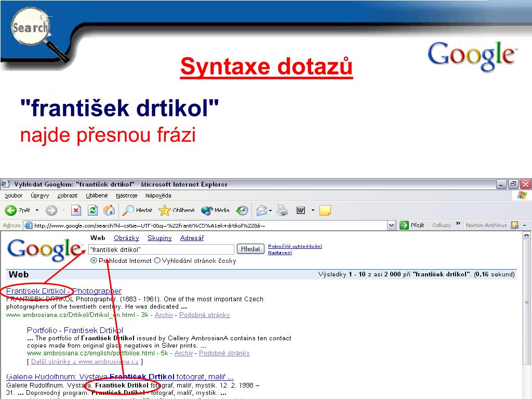Image resolution: width=532 pixels, height=399 pixels.
Task: Open the Úpravy menu
Action: click(39, 196)
